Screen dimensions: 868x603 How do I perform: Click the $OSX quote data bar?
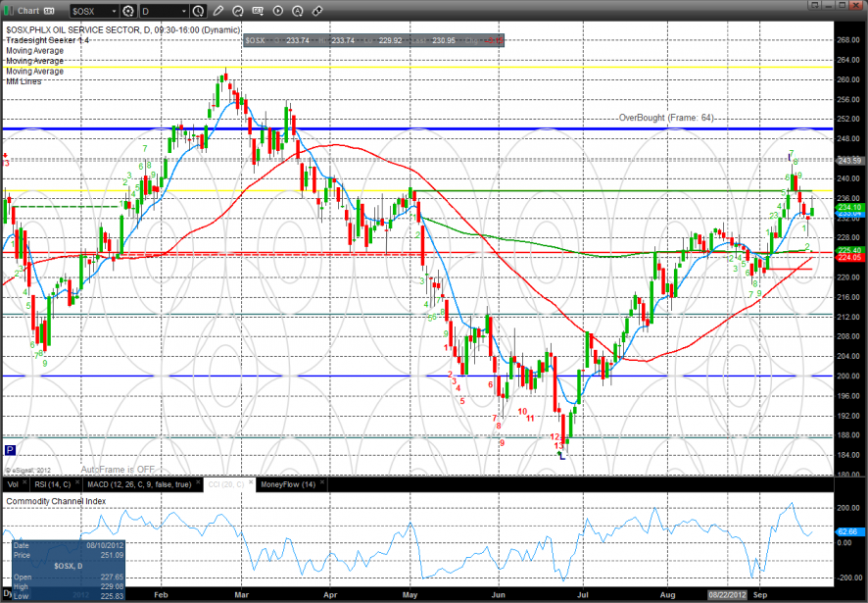(373, 40)
